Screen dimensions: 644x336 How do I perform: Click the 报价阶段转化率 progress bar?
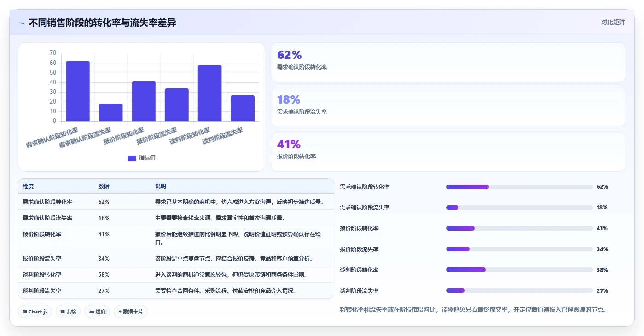[519, 228]
